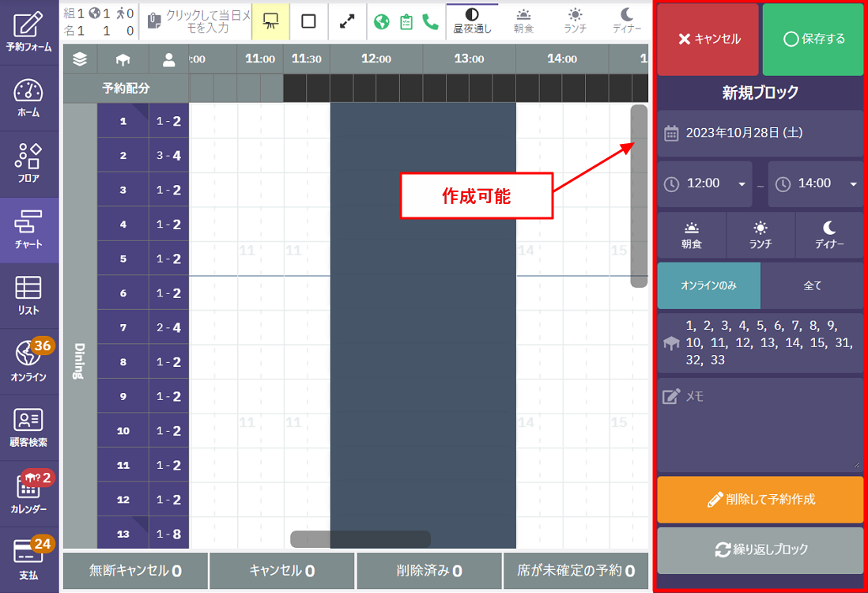The height and width of the screenshot is (593, 868).
Task: Toggle ランチ meal period in block panel
Action: (x=760, y=235)
